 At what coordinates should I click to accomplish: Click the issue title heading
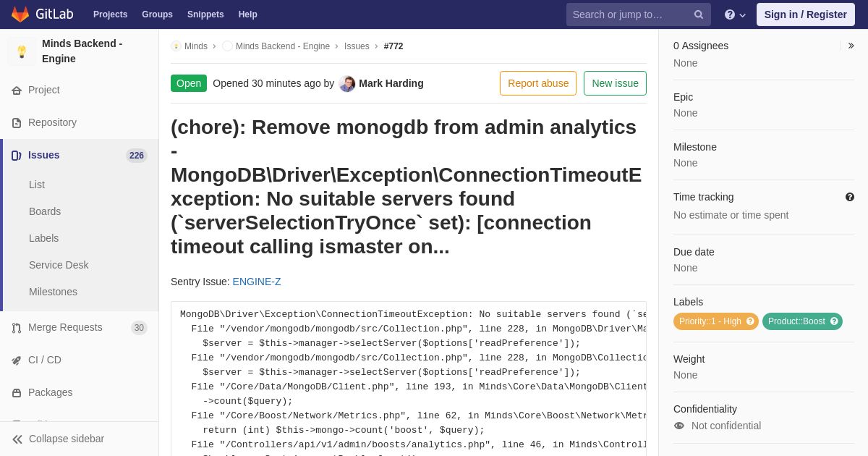pos(407,187)
